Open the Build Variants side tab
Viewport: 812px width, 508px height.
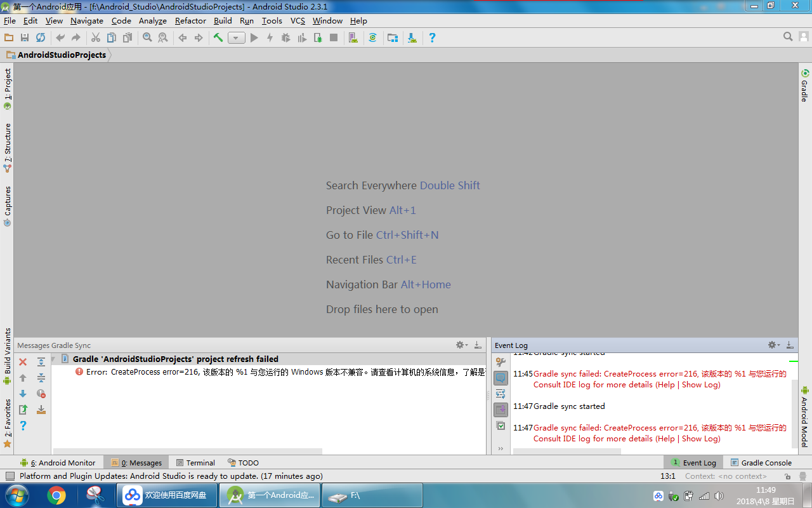(x=8, y=357)
